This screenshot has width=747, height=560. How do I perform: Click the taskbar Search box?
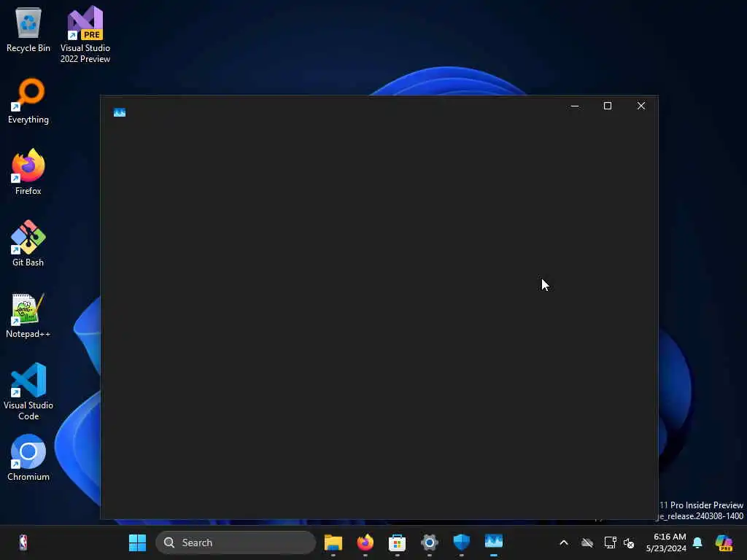[236, 542]
